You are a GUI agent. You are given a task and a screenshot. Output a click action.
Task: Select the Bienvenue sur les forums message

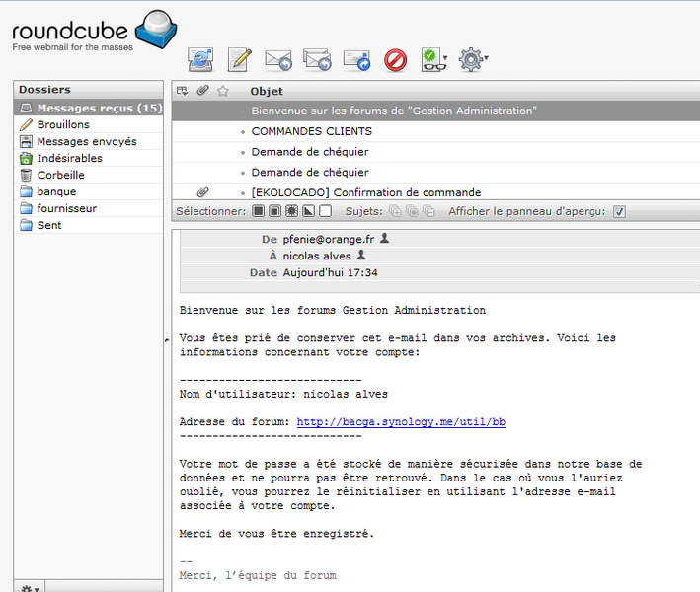(x=435, y=111)
